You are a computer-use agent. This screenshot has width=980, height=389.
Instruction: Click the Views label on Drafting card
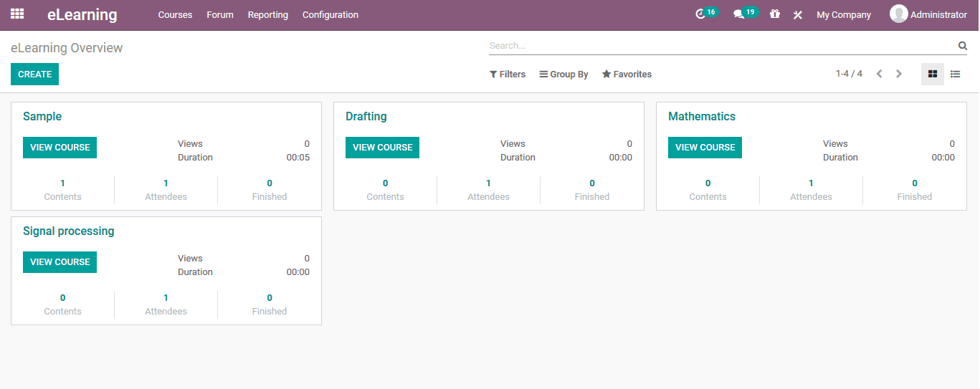pyautogui.click(x=513, y=144)
